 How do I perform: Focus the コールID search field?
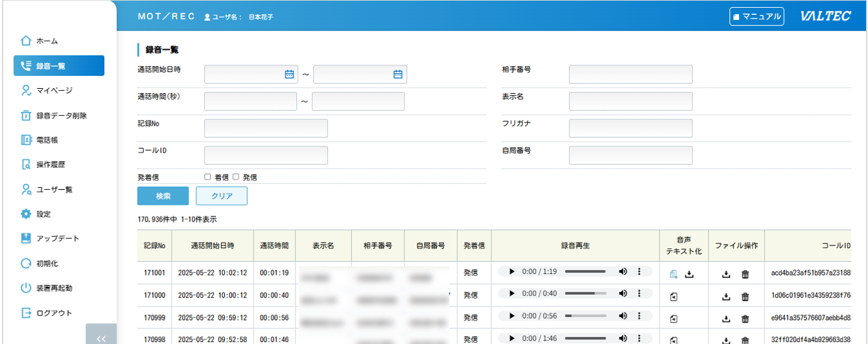(x=266, y=155)
